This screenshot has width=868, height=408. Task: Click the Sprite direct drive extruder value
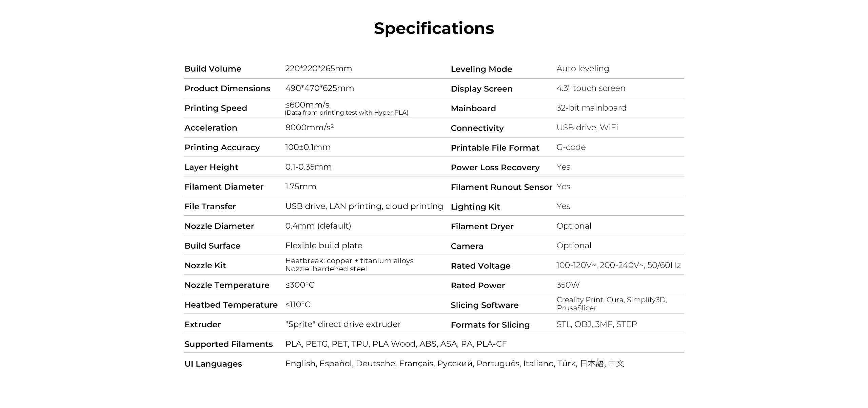(343, 324)
